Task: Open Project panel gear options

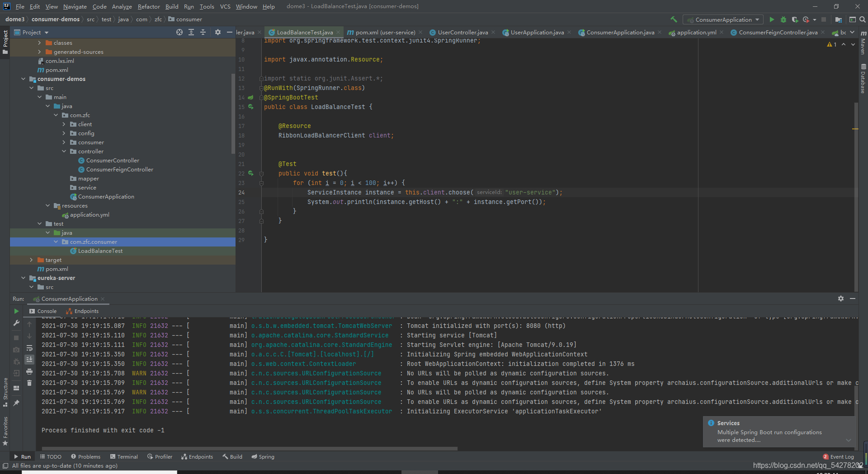Action: (218, 32)
